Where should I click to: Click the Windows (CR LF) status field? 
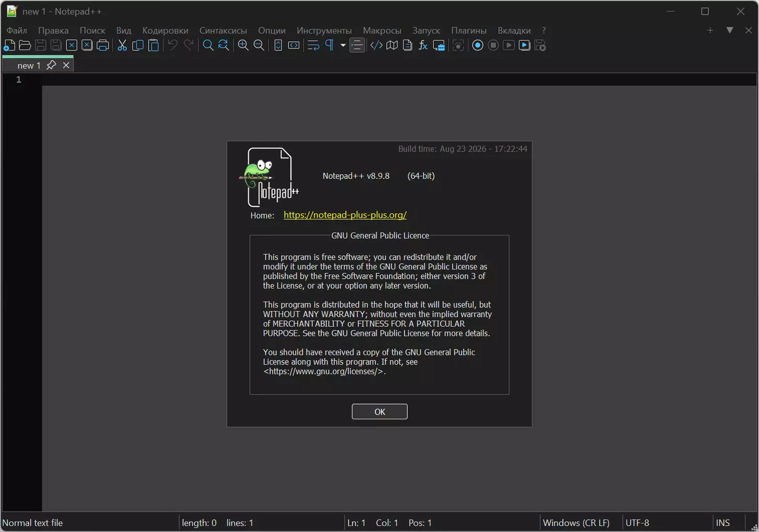[581, 523]
